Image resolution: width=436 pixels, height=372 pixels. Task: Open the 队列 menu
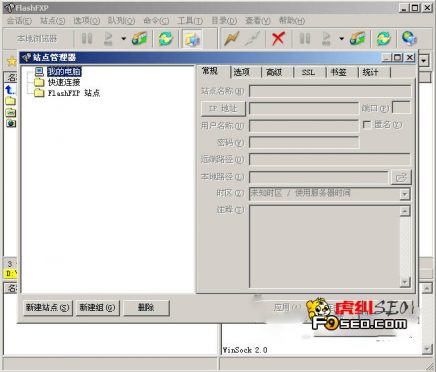121,21
